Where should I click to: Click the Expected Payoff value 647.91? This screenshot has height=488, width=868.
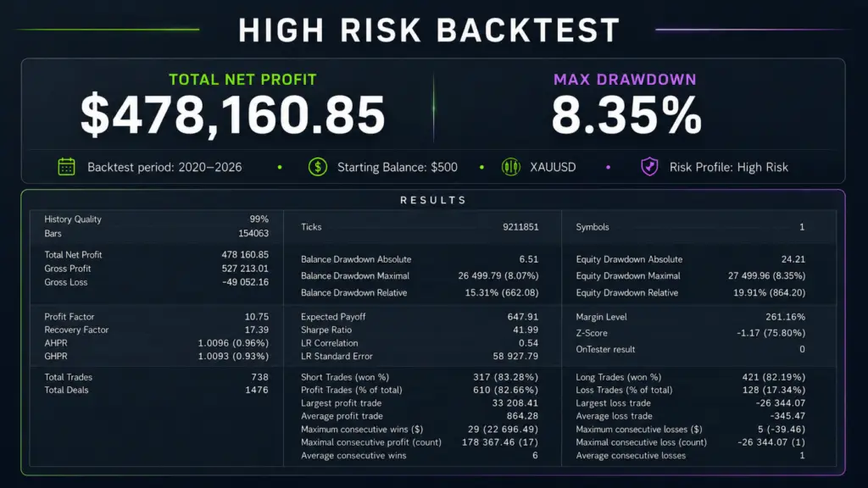pos(523,317)
